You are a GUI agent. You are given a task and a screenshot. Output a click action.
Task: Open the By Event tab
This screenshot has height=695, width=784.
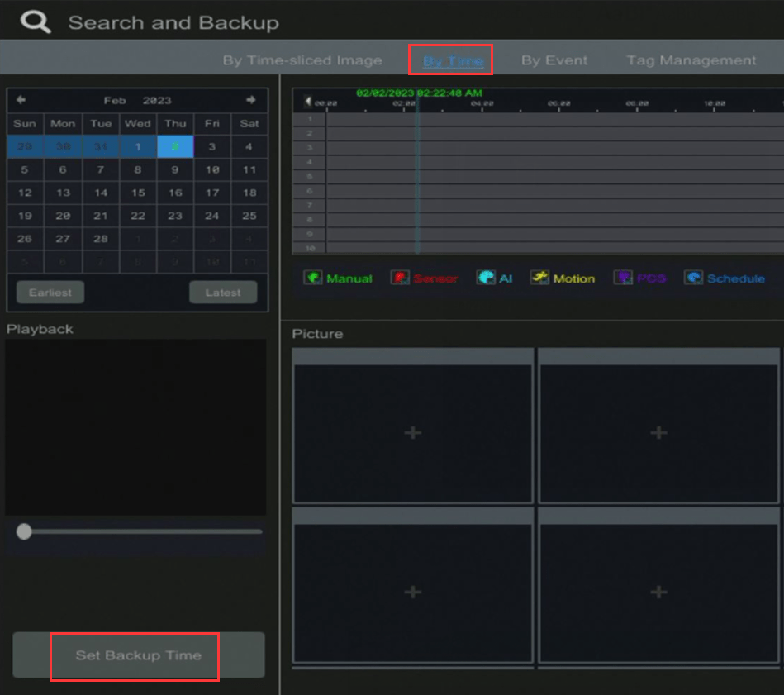[x=554, y=60]
